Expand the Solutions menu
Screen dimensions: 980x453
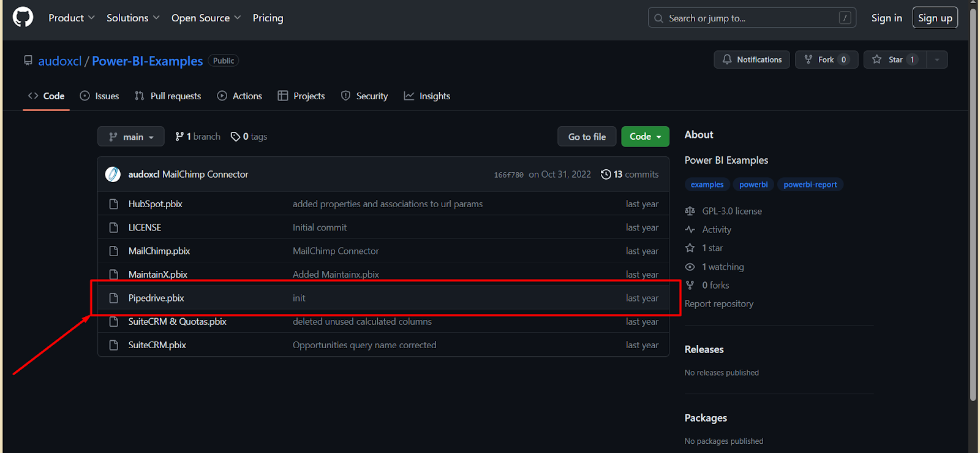pos(133,18)
